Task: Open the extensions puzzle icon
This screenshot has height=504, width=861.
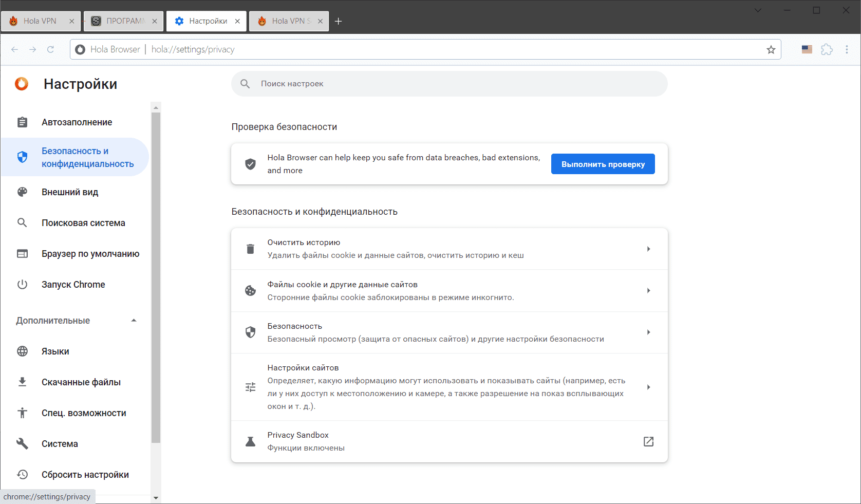Action: coord(827,50)
